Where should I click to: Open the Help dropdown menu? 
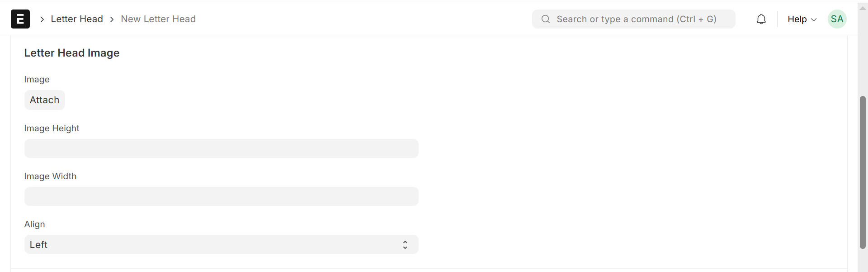(797, 19)
